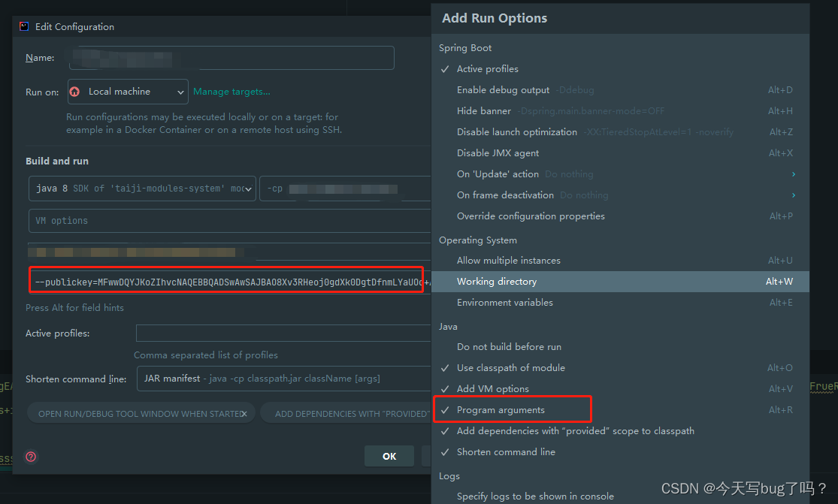Select Disable launch optimization option
This screenshot has height=504, width=838.
coord(620,132)
